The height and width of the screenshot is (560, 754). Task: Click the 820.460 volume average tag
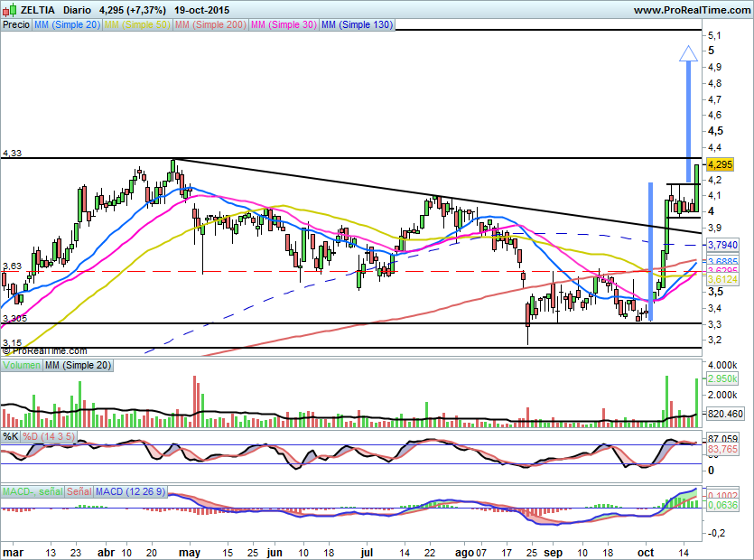click(725, 414)
